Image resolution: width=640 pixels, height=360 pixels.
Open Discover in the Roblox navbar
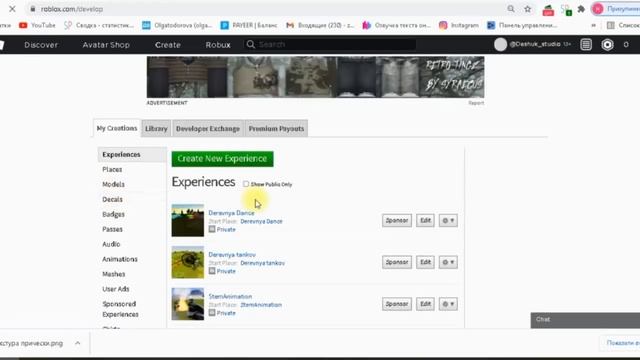tap(41, 44)
